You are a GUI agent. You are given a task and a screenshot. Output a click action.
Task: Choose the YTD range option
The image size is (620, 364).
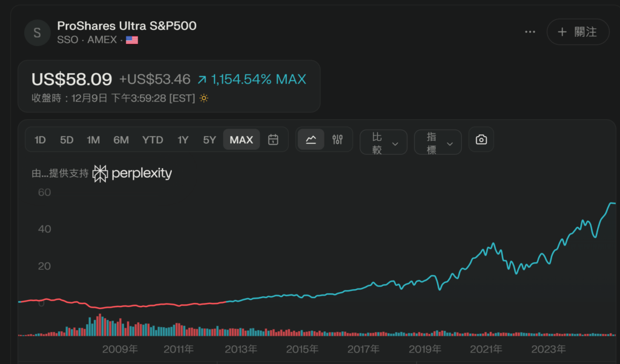(x=153, y=140)
